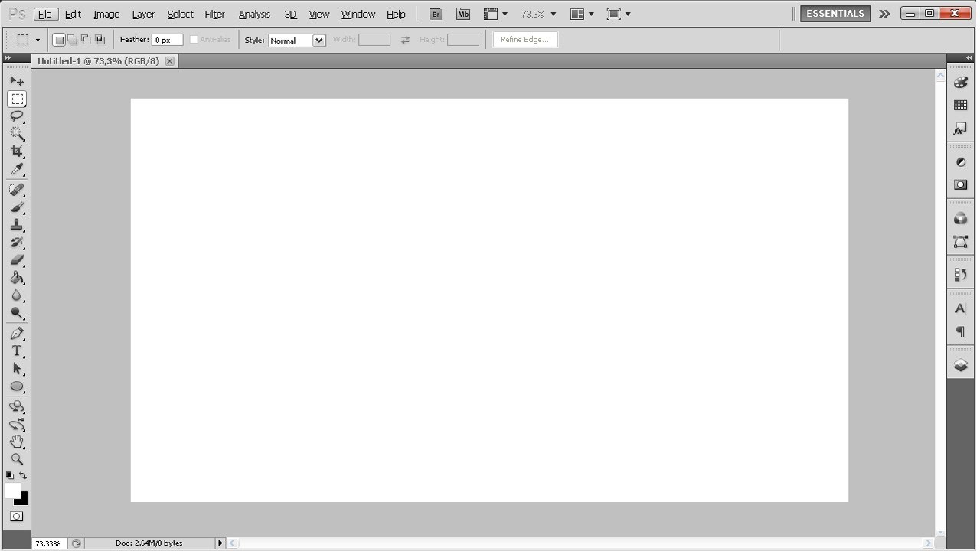Launch Bridge with the Br button
This screenshot has height=551, width=980.
[436, 14]
